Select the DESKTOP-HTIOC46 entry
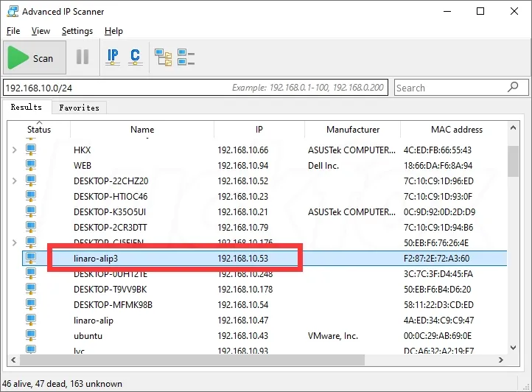The image size is (532, 392). tap(111, 197)
